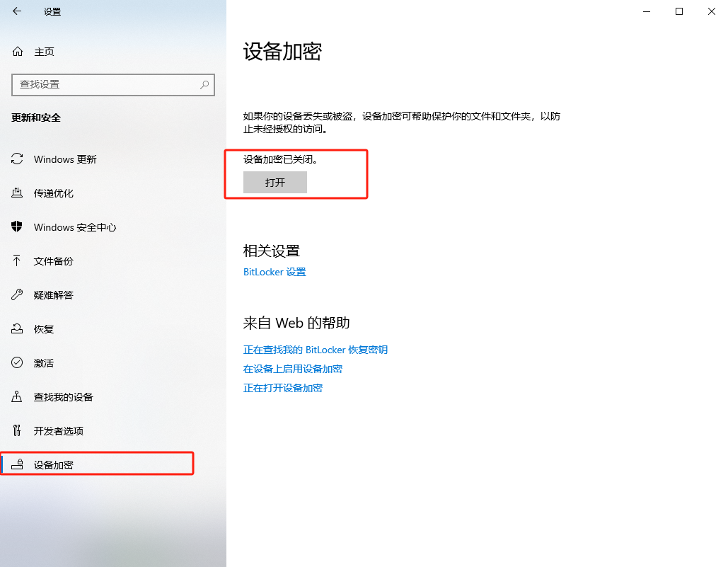Open 在设备上启用设备加密 help link
The image size is (728, 567).
click(292, 369)
